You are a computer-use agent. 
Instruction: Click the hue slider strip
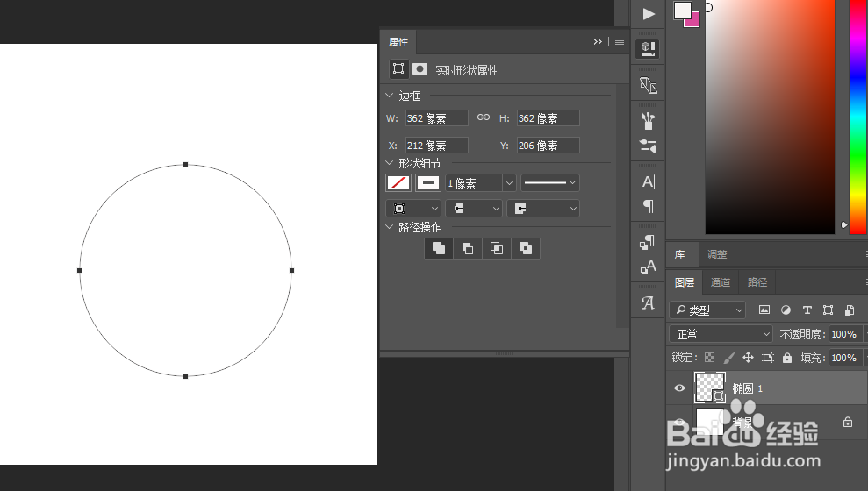click(x=857, y=117)
